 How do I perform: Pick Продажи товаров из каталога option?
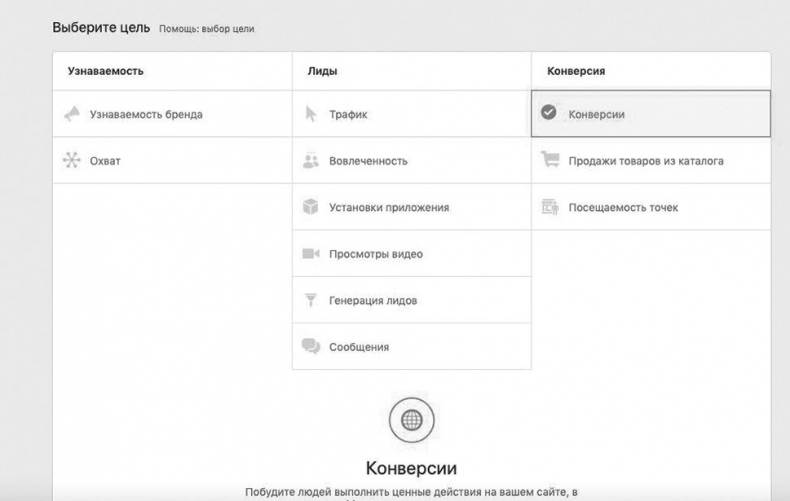645,160
